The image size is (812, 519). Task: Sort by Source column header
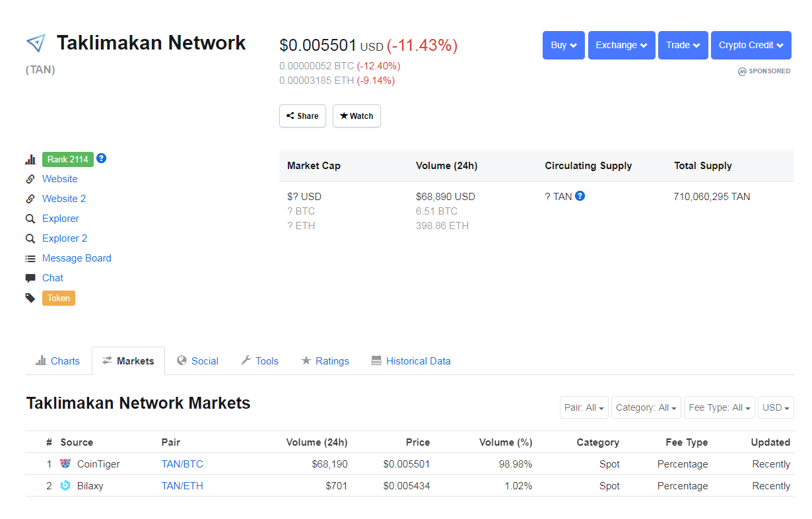(77, 442)
